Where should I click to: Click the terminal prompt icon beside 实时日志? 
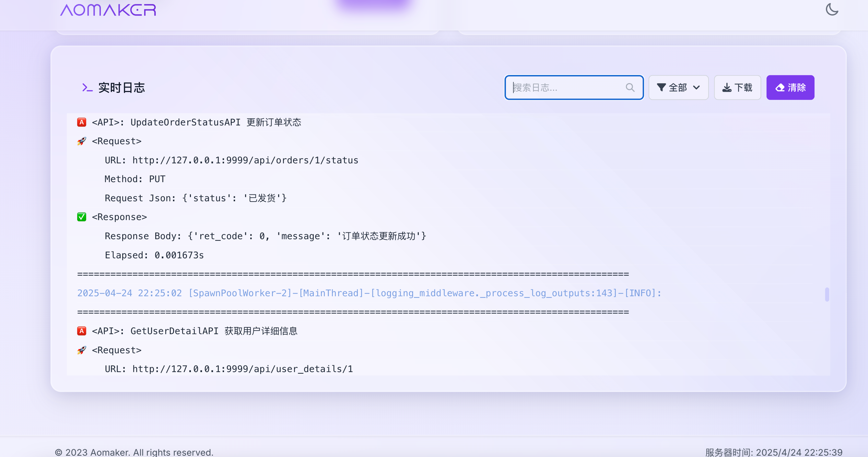tap(87, 88)
